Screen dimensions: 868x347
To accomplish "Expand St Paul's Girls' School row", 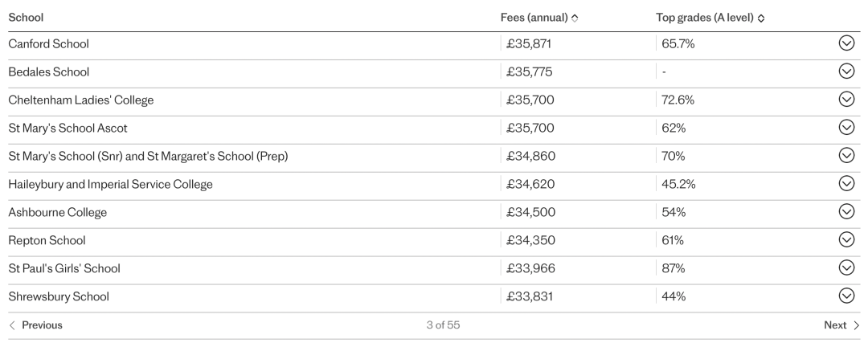I will (846, 267).
